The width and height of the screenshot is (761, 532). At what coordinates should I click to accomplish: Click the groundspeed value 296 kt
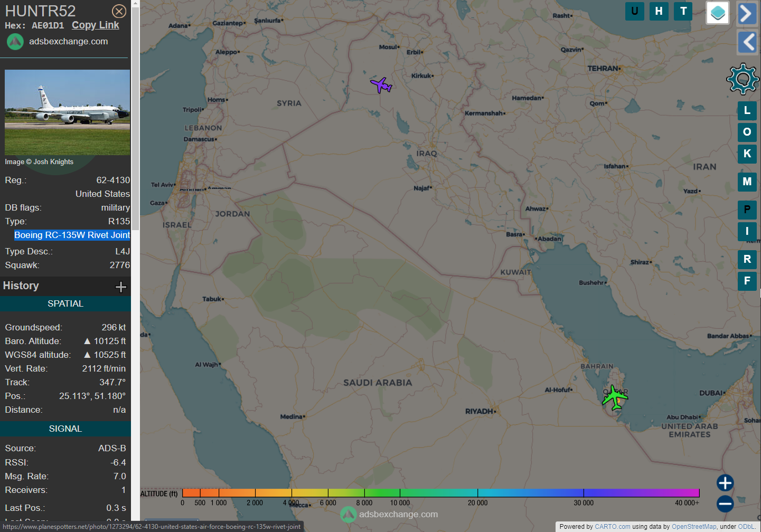point(114,327)
